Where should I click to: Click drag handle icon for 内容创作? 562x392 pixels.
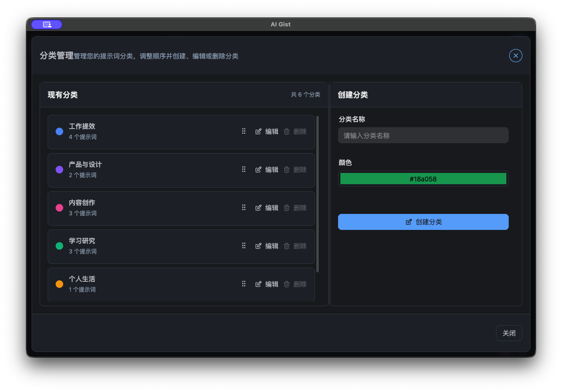pos(244,207)
